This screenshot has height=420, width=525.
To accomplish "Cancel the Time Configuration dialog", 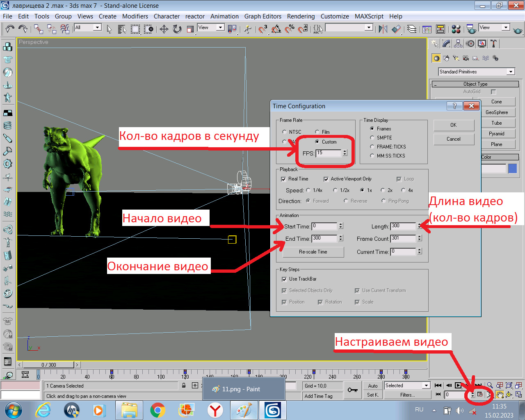I will [x=454, y=139].
